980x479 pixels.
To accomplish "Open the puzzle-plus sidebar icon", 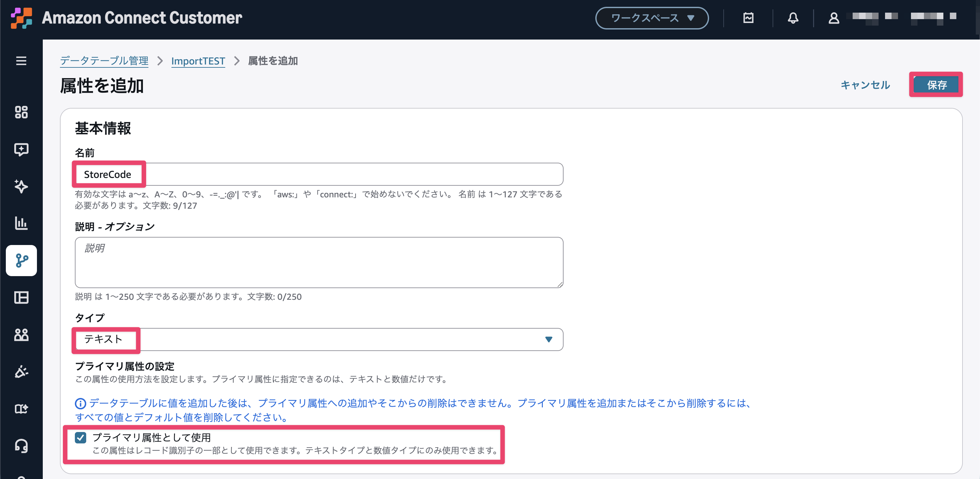I will 21,409.
